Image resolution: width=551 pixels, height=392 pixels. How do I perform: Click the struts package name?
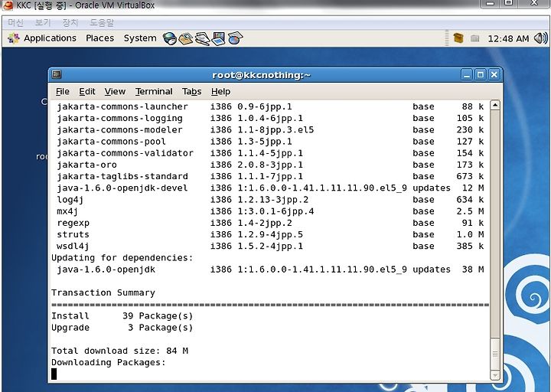[x=73, y=234]
